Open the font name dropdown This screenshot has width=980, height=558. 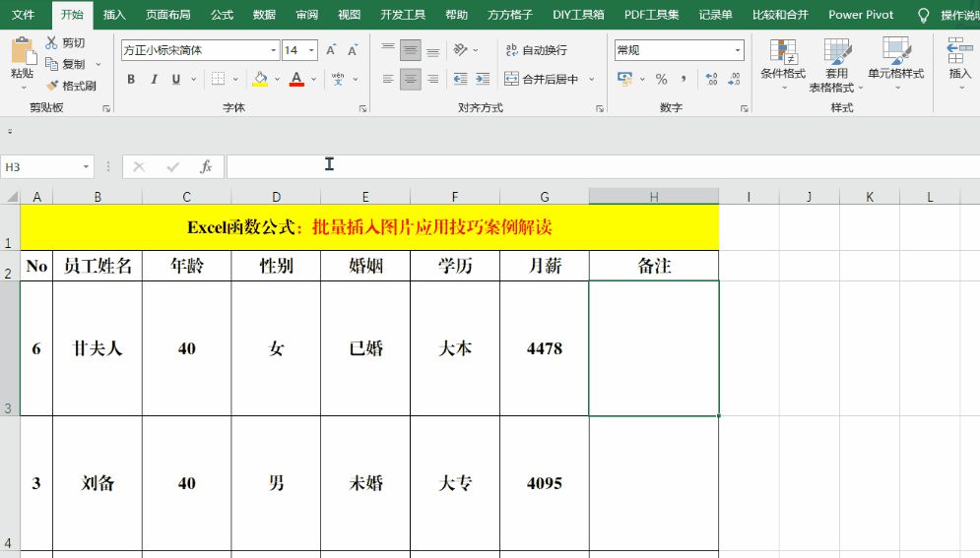pos(273,50)
